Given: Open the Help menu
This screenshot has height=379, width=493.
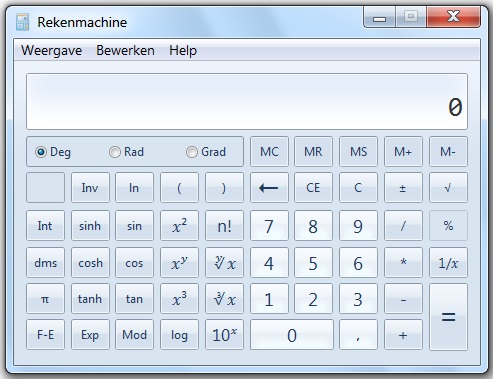Looking at the screenshot, I should point(183,50).
